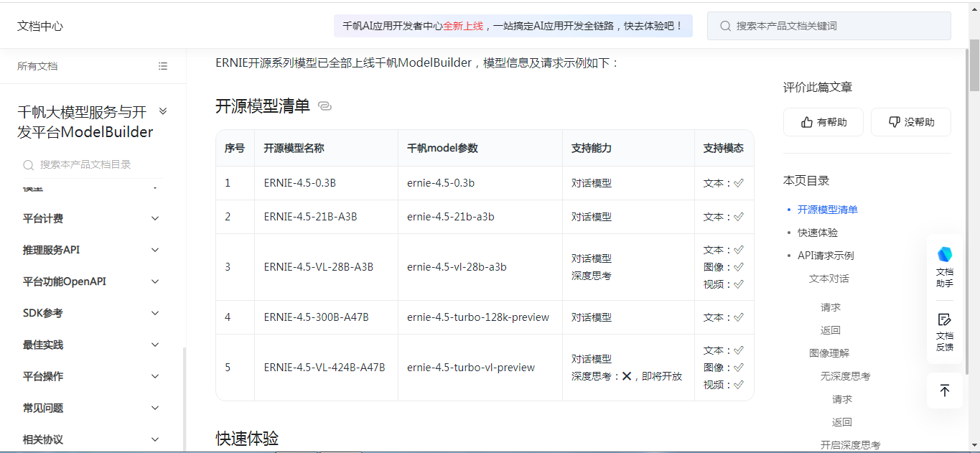Viewport: 980px width, 453px height.
Task: Click table cell ERNIE-4.5-21B-A3B
Action: pos(310,217)
